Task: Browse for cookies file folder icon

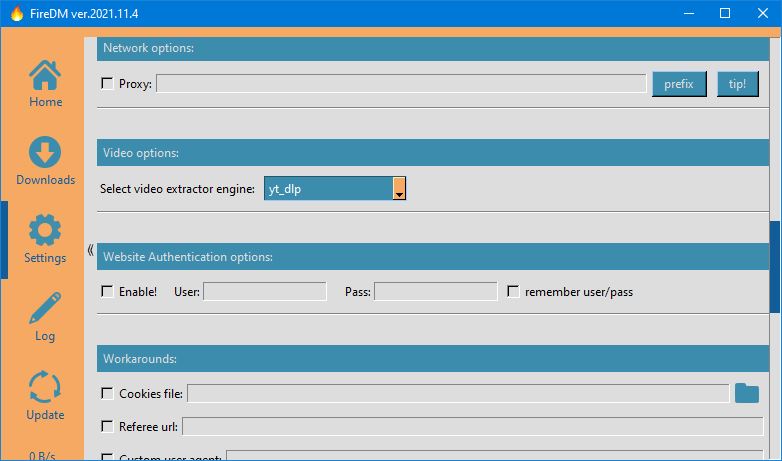Action: click(747, 393)
